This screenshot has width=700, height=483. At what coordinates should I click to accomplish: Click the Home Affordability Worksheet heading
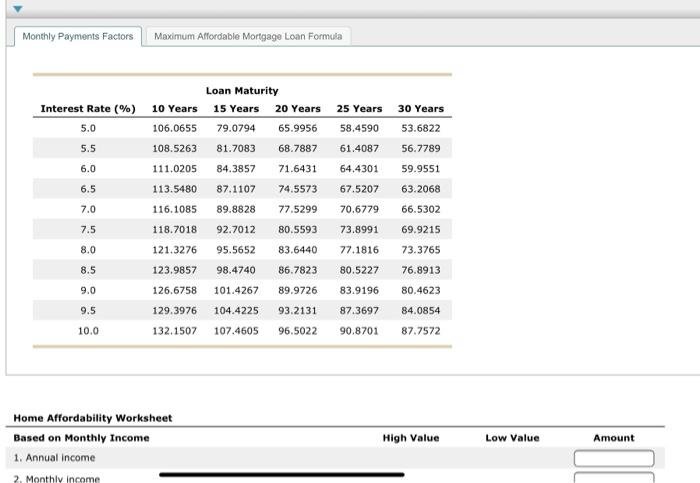[x=93, y=418]
